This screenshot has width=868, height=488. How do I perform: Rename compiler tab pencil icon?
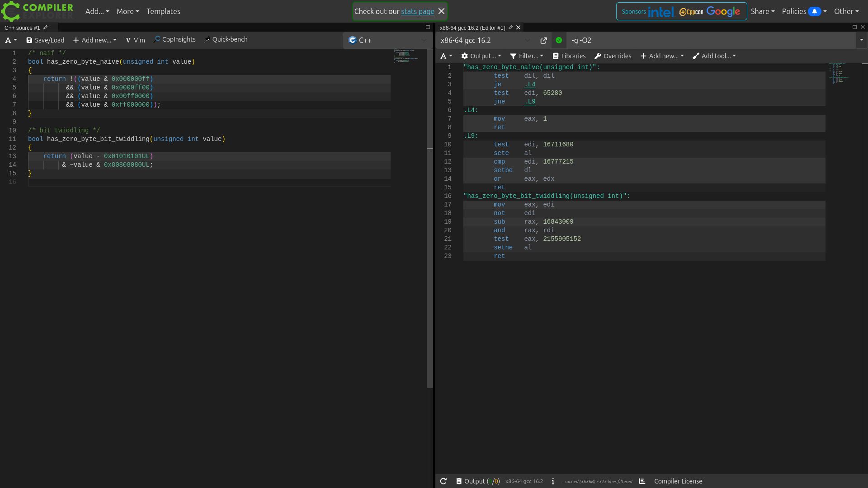pyautogui.click(x=510, y=28)
